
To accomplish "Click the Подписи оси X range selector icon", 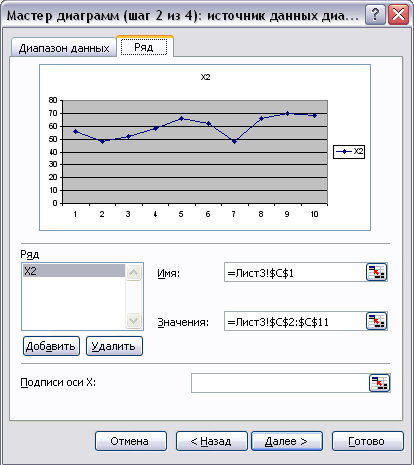I will coord(380,383).
